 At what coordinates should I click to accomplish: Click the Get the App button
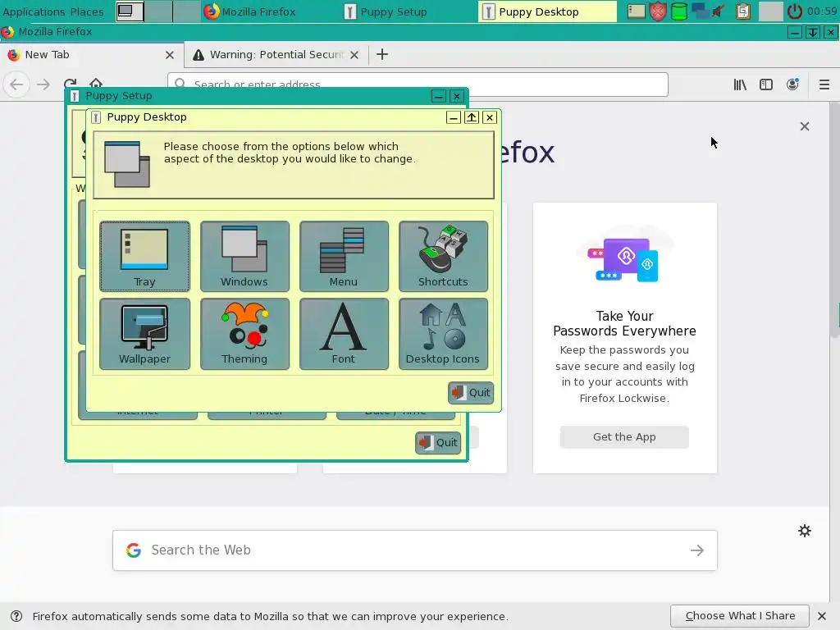624,436
